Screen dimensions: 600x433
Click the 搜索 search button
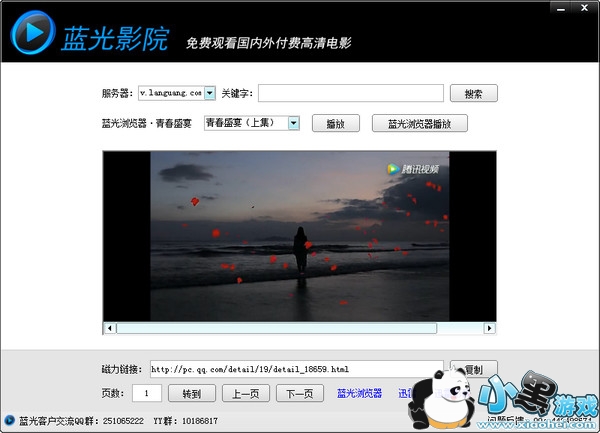coord(474,93)
